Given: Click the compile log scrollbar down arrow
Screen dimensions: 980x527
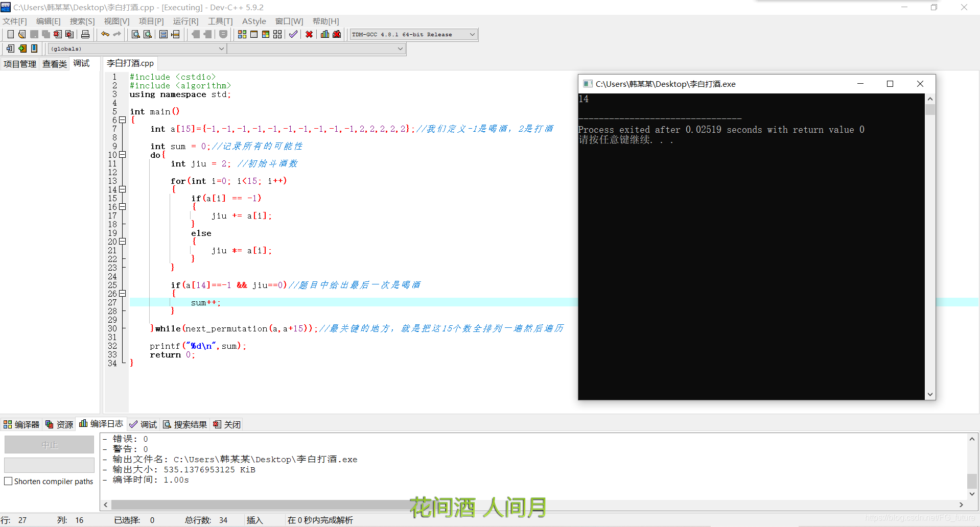Looking at the screenshot, I should (x=972, y=493).
